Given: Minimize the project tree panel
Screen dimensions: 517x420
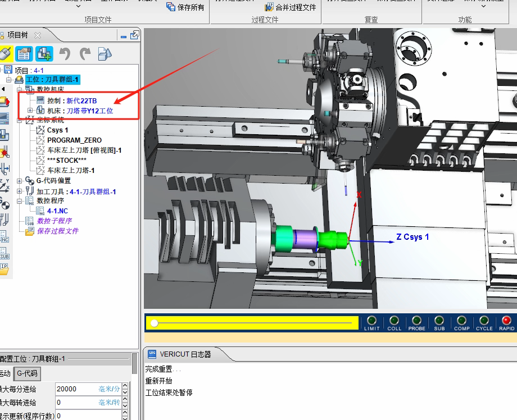Looking at the screenshot, I should pyautogui.click(x=124, y=37).
